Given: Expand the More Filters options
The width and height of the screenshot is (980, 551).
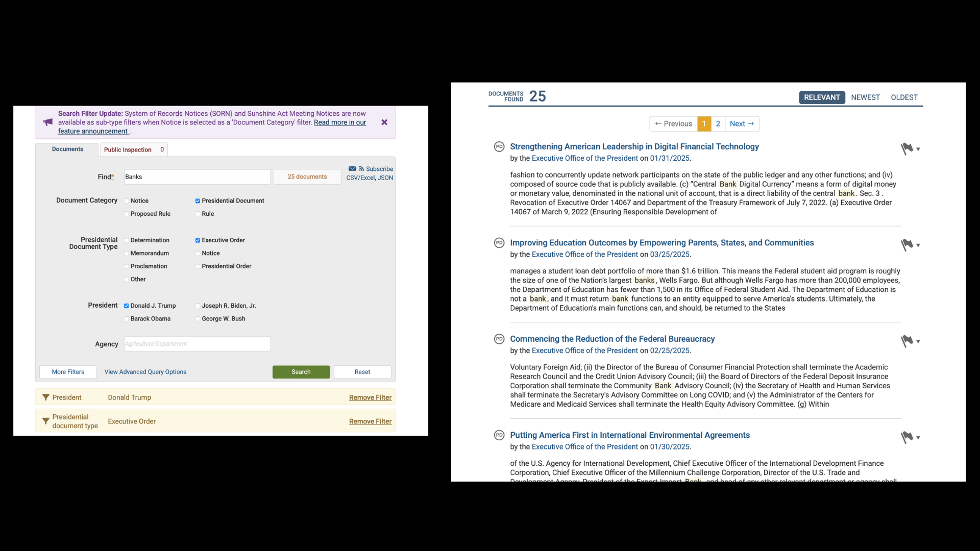Looking at the screenshot, I should point(68,372).
